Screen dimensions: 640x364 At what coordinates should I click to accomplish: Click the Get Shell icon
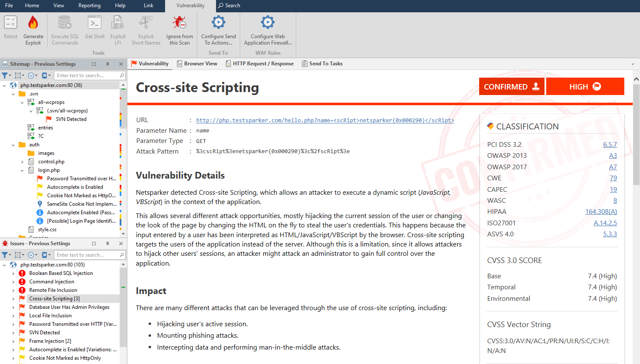95,22
